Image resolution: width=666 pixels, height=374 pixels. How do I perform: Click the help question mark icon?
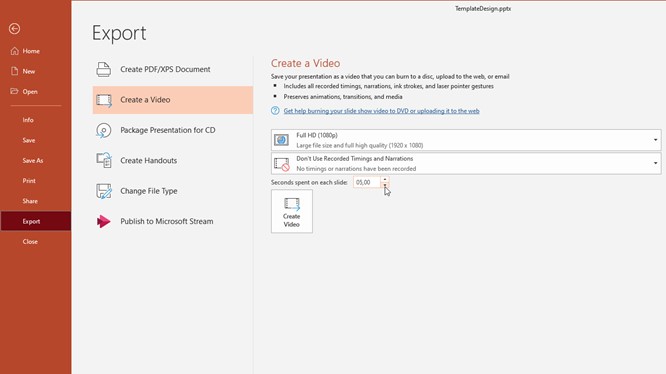275,111
